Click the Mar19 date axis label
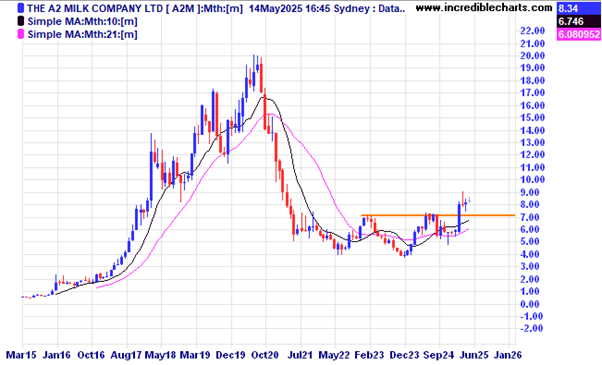This screenshot has width=602, height=365. [x=195, y=355]
